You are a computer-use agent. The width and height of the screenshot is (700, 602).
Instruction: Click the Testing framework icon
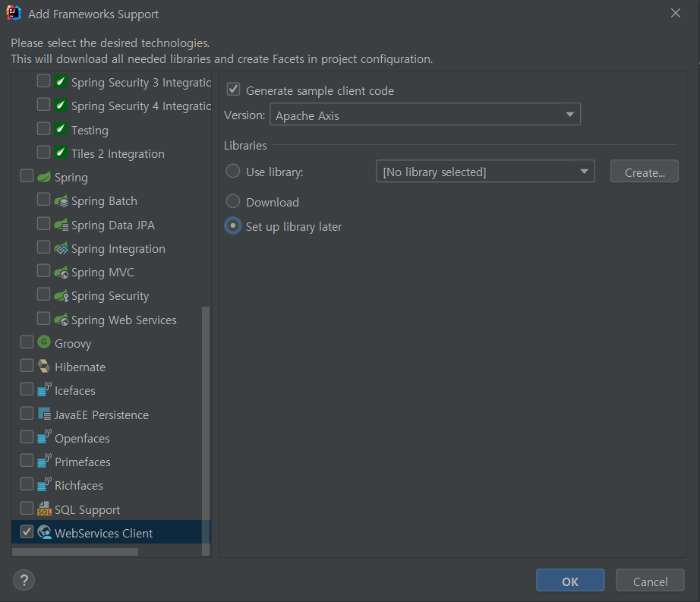coord(61,129)
